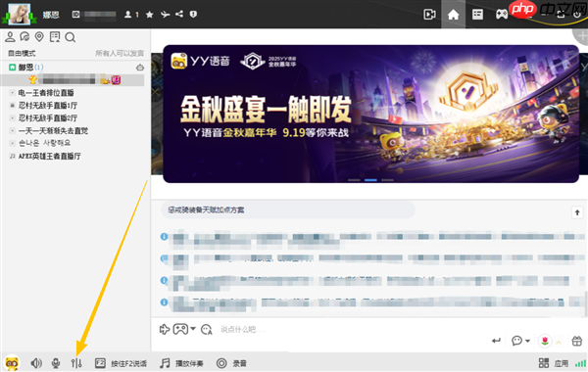Select the third banner carousel indicator
The image size is (588, 372).
[387, 180]
